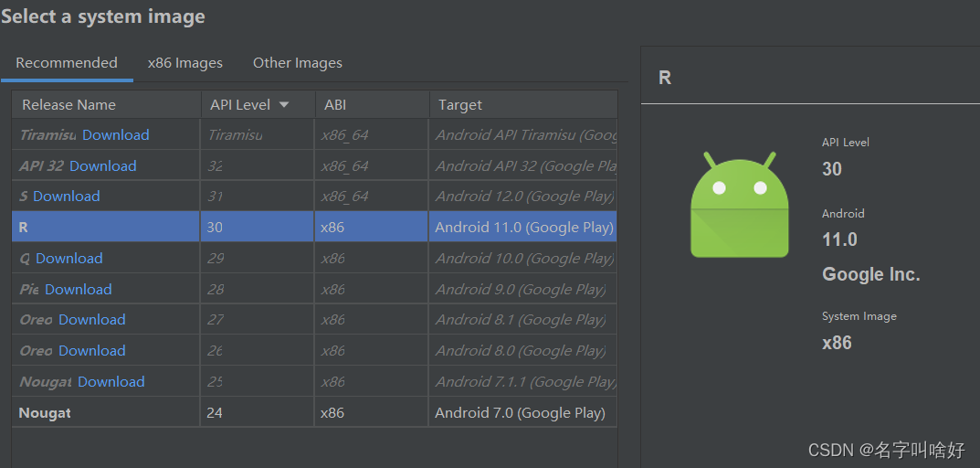Click the R heading in details panel
Viewport: 980px width, 468px height.
[664, 78]
